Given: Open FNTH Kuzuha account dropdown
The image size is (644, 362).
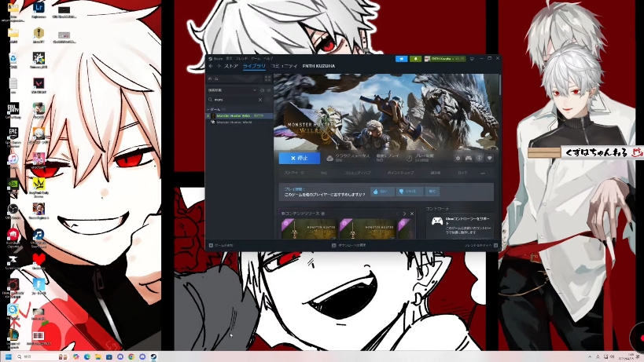Looking at the screenshot, I should pyautogui.click(x=445, y=59).
